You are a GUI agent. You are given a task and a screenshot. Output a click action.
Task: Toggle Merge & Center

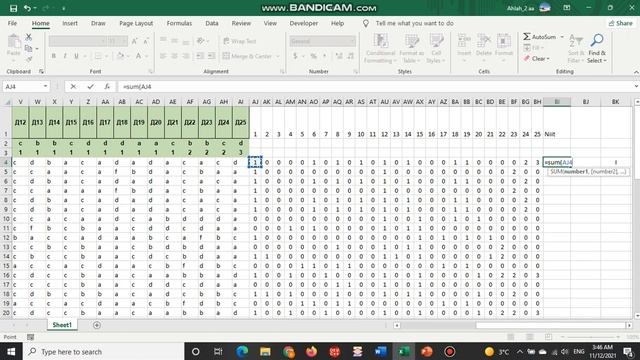[247, 56]
